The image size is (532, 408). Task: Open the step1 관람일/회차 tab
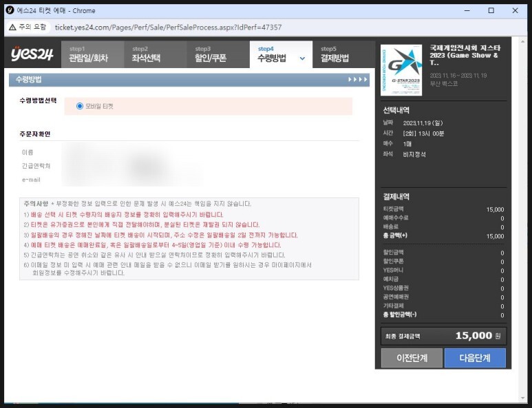[93, 54]
